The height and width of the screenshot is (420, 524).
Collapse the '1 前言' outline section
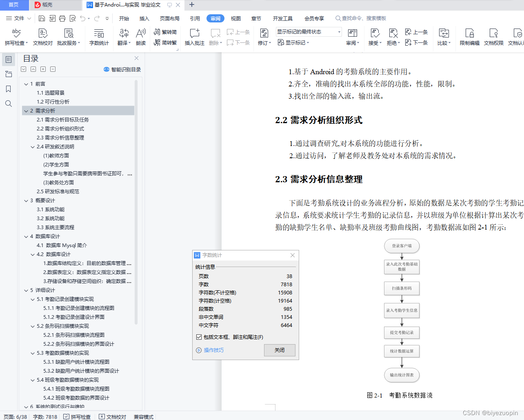[x=26, y=84]
